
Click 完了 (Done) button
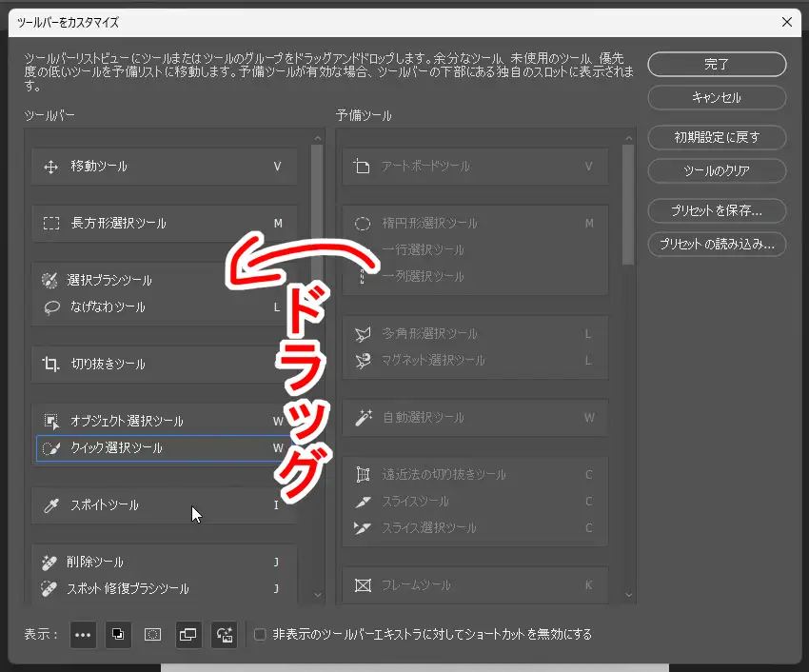pyautogui.click(x=717, y=64)
